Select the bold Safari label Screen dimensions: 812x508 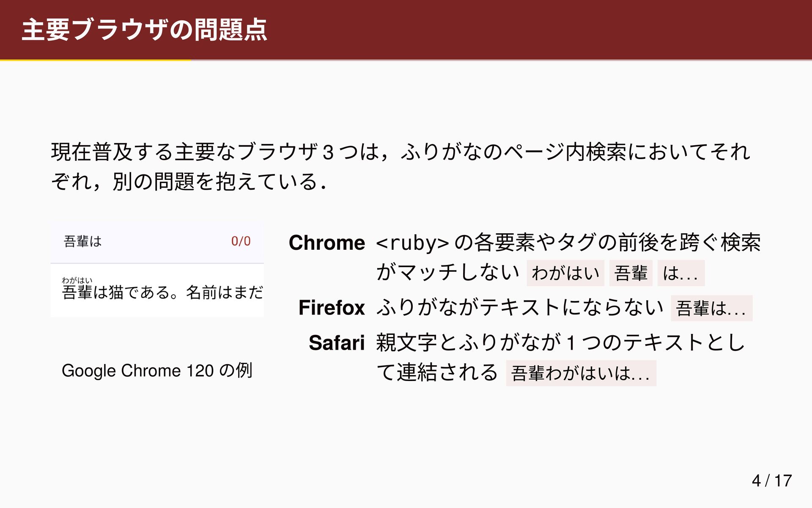(337, 342)
